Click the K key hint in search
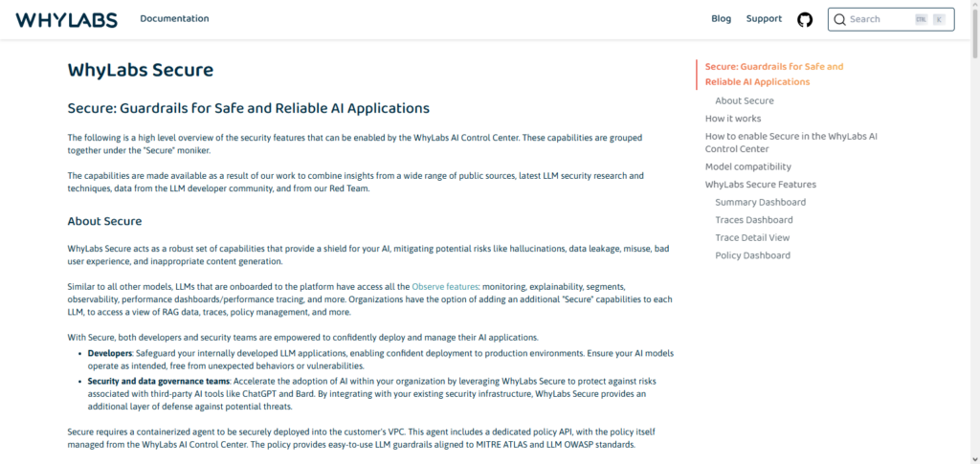The width and height of the screenshot is (980, 464). pyautogui.click(x=939, y=19)
